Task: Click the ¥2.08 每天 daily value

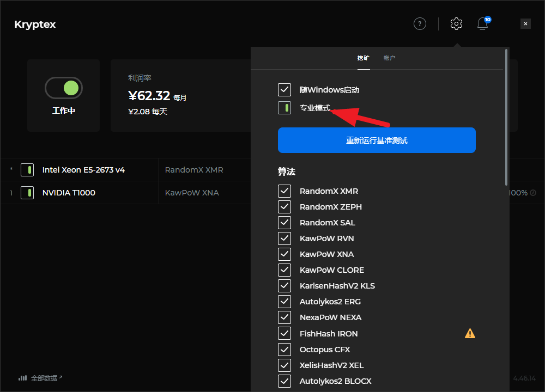Action: point(148,112)
